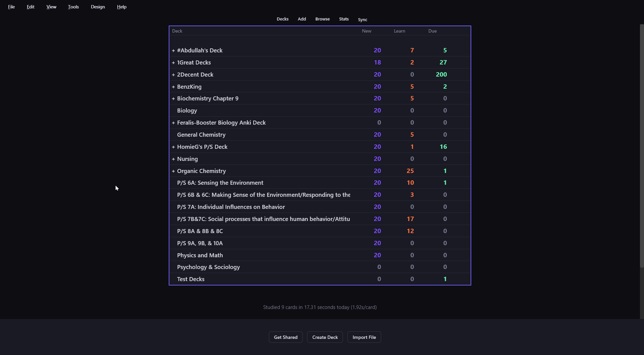Open the Physics and Math deck
The width and height of the screenshot is (644, 355).
coord(200,255)
